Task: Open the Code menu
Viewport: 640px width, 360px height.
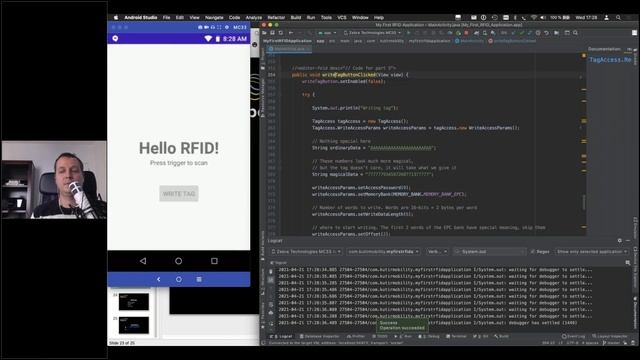Action: [234, 18]
